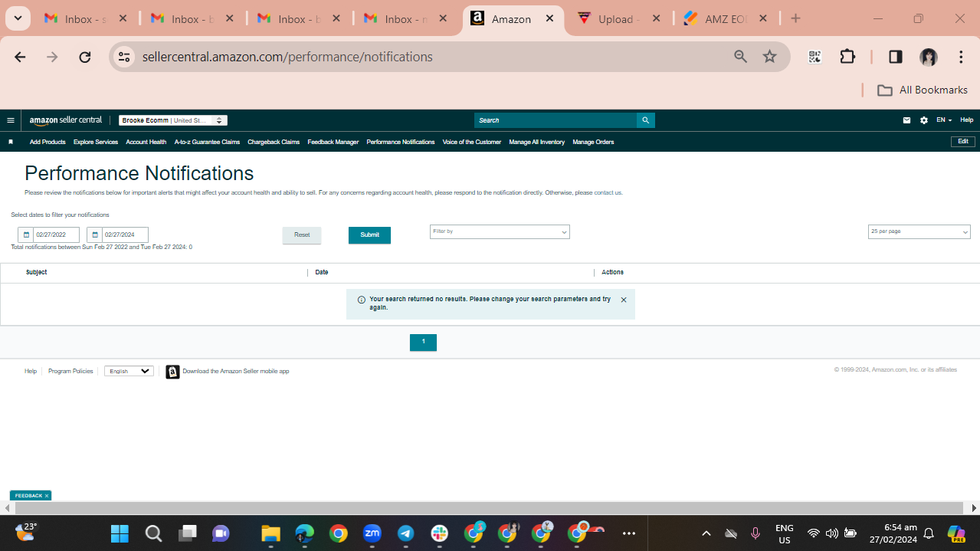Click end date field 02/27/2024
Image resolution: width=980 pixels, height=551 pixels.
coord(125,235)
